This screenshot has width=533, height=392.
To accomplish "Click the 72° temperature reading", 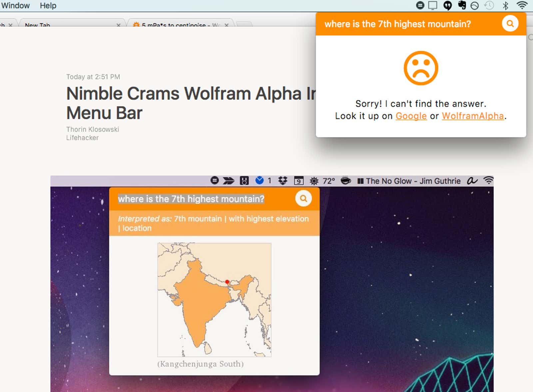I will [x=328, y=181].
